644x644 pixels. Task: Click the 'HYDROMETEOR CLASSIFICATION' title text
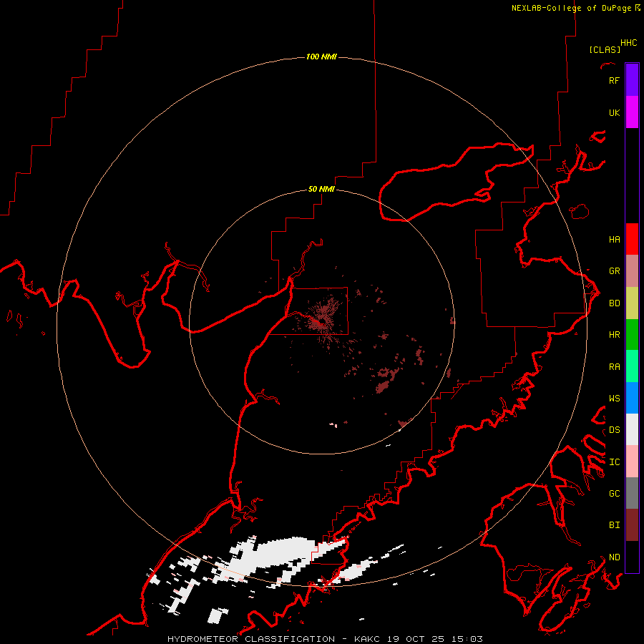pos(251,639)
